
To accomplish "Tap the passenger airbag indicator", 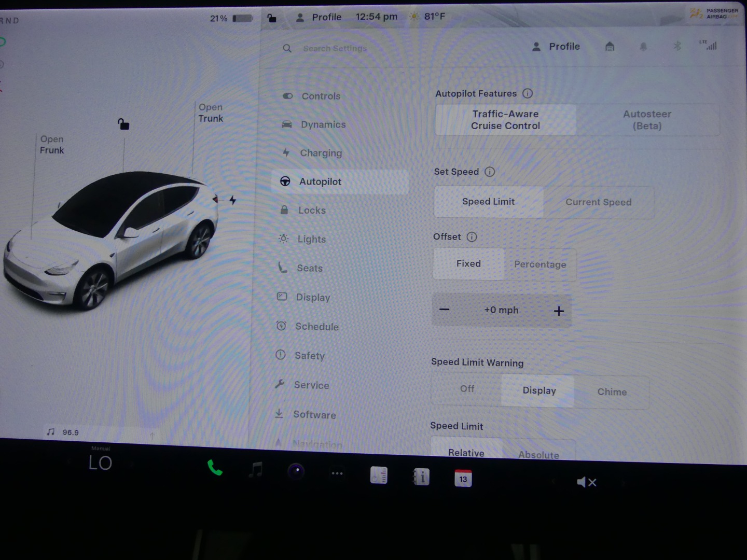I will tap(714, 13).
